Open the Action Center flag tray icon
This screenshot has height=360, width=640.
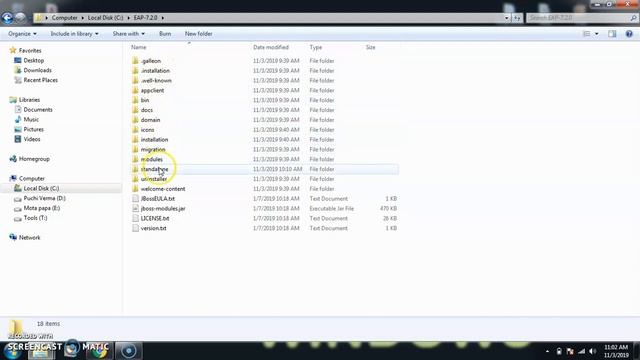click(x=570, y=351)
